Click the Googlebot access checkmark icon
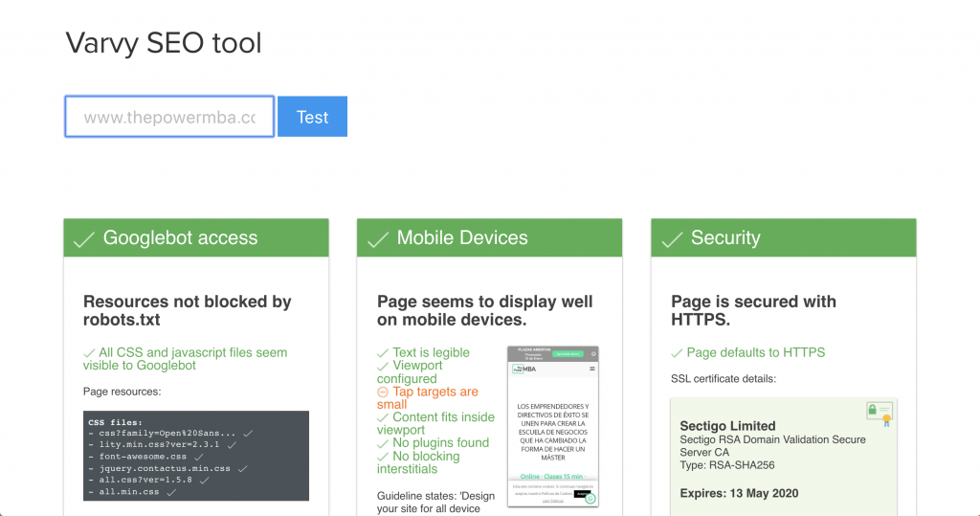The height and width of the screenshot is (516, 980). point(84,239)
